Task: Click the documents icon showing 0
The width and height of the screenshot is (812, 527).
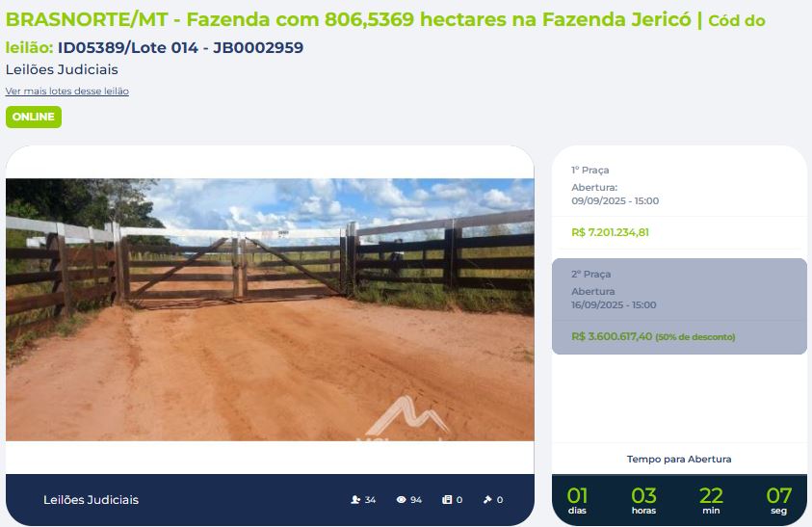Action: click(447, 499)
